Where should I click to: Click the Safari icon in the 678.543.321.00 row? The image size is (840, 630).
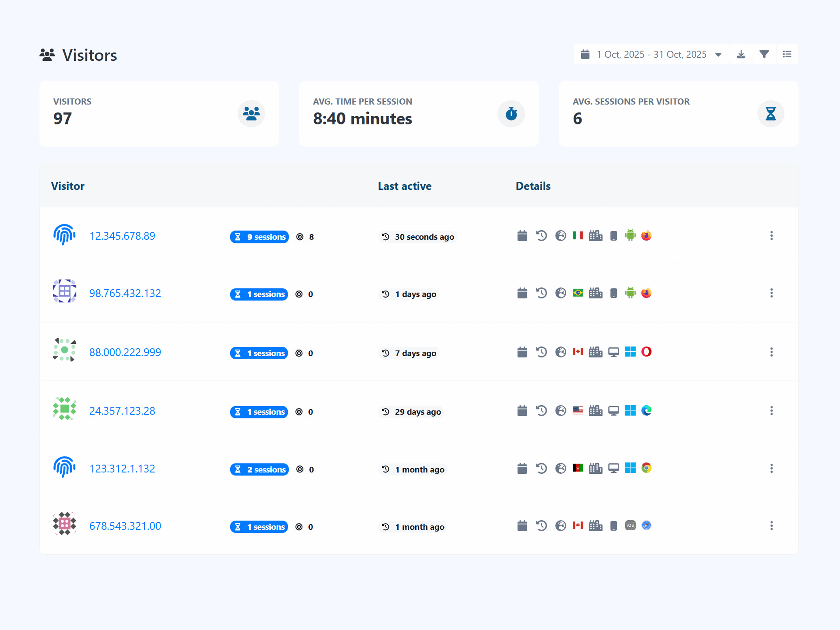click(647, 525)
